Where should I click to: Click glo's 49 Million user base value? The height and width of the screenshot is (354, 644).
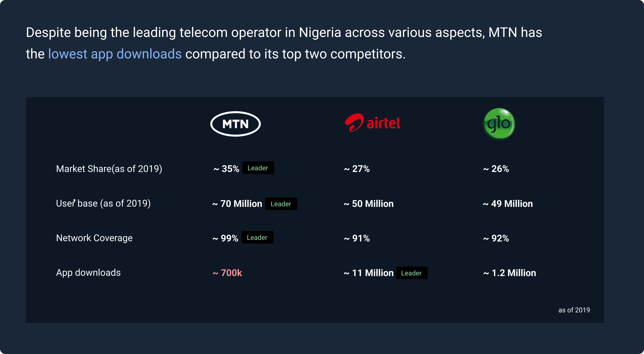tap(508, 204)
